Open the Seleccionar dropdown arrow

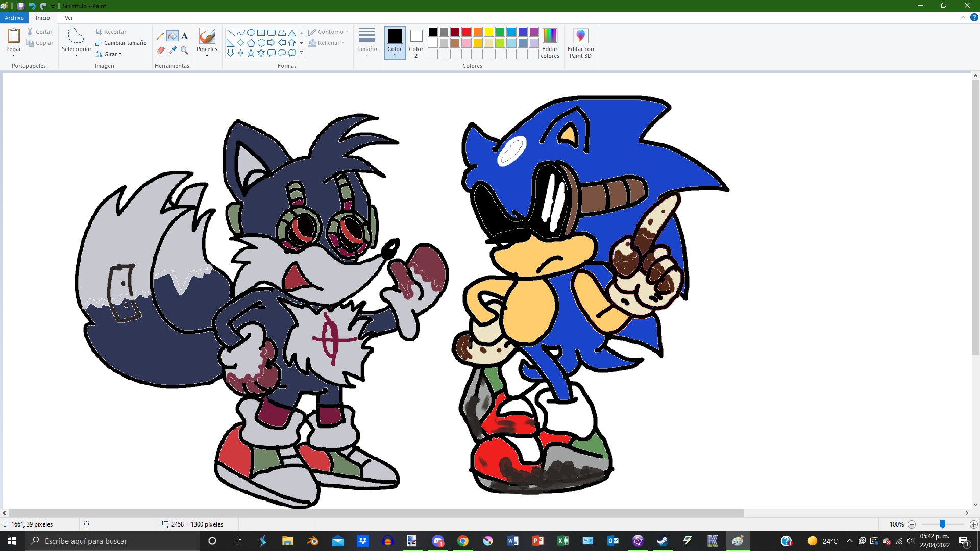pos(76,55)
